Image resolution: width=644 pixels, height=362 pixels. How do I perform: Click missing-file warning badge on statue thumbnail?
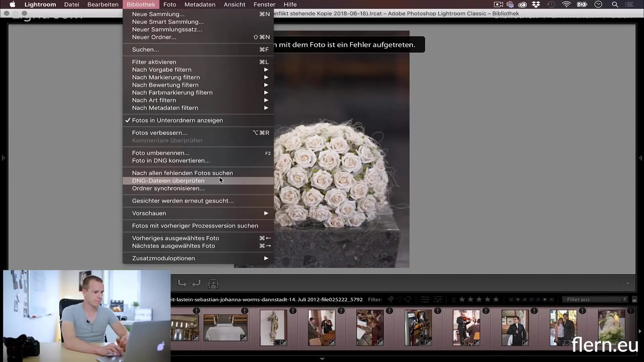pos(293,311)
